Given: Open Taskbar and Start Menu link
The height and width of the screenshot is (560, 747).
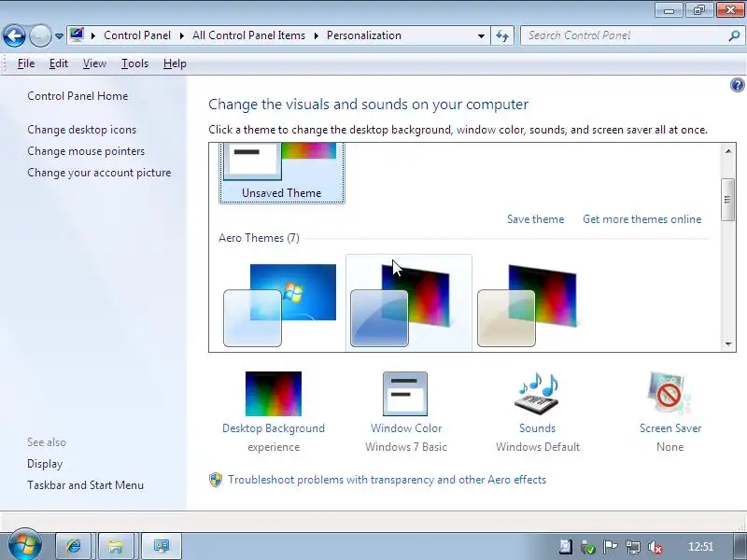Looking at the screenshot, I should tap(85, 485).
